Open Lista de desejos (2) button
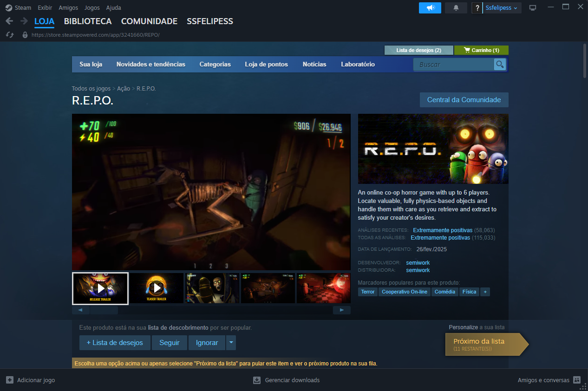Viewport: 588px width, 391px height. 419,50
